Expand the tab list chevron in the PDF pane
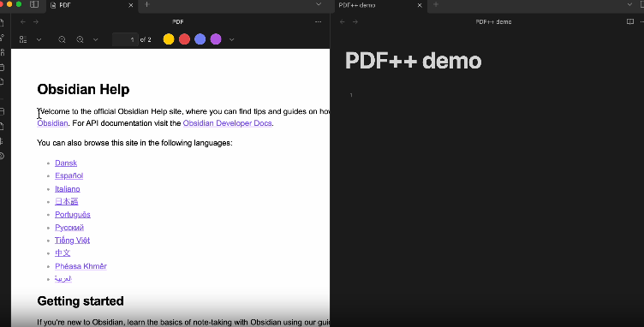Screen dimensions: 644x327 pos(319,4)
